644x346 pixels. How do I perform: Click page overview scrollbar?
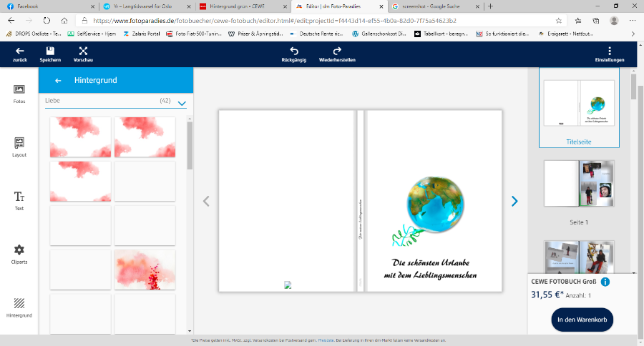click(634, 86)
